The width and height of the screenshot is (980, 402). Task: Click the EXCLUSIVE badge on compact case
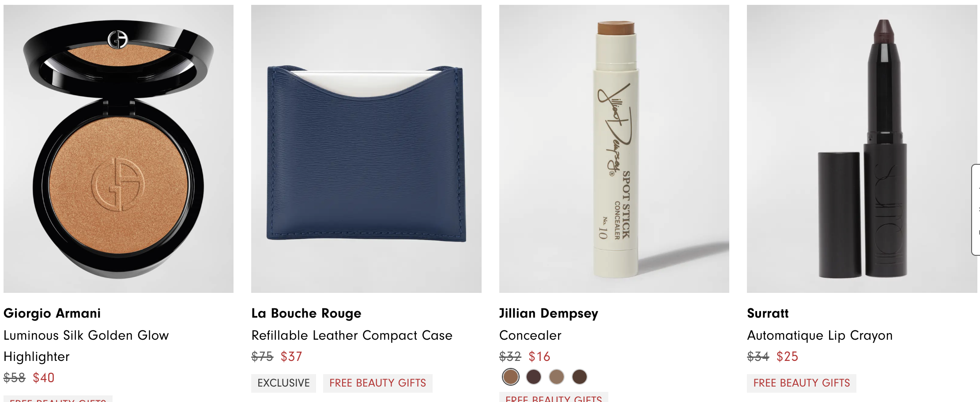(283, 383)
